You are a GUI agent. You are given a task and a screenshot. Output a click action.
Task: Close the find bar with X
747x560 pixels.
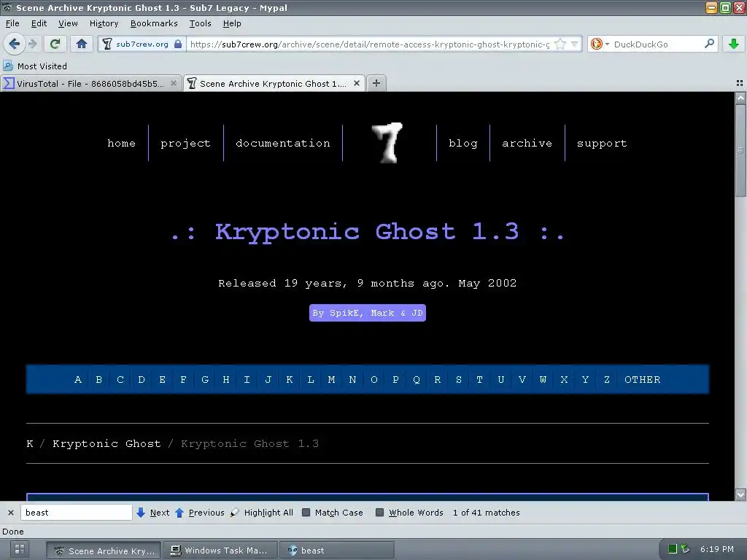tap(10, 513)
